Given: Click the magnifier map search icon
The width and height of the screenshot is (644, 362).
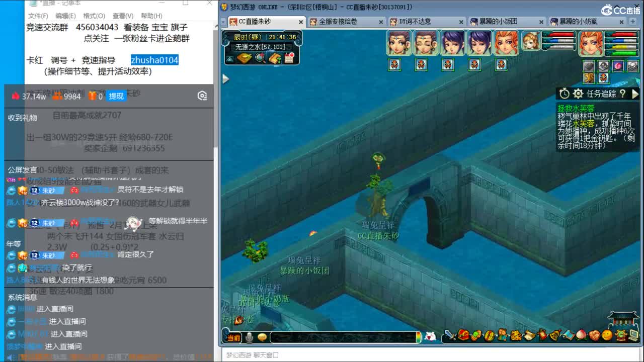Looking at the screenshot, I should tap(260, 58).
